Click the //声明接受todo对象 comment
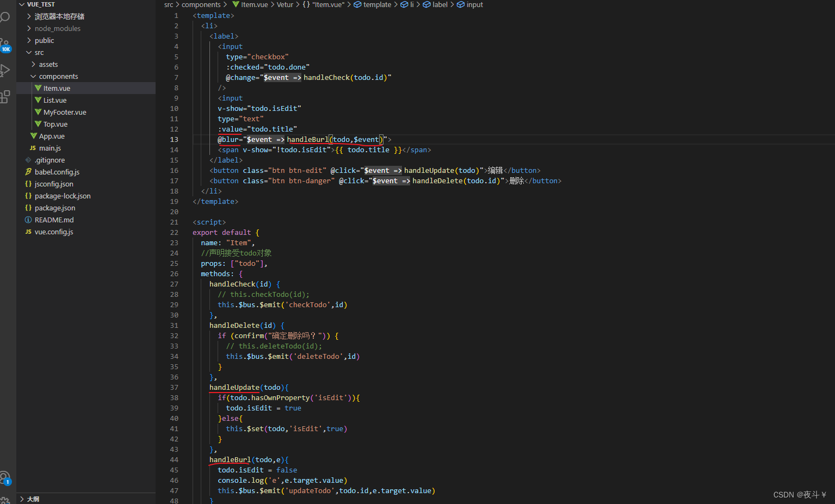Viewport: 835px width, 504px height. (236, 253)
